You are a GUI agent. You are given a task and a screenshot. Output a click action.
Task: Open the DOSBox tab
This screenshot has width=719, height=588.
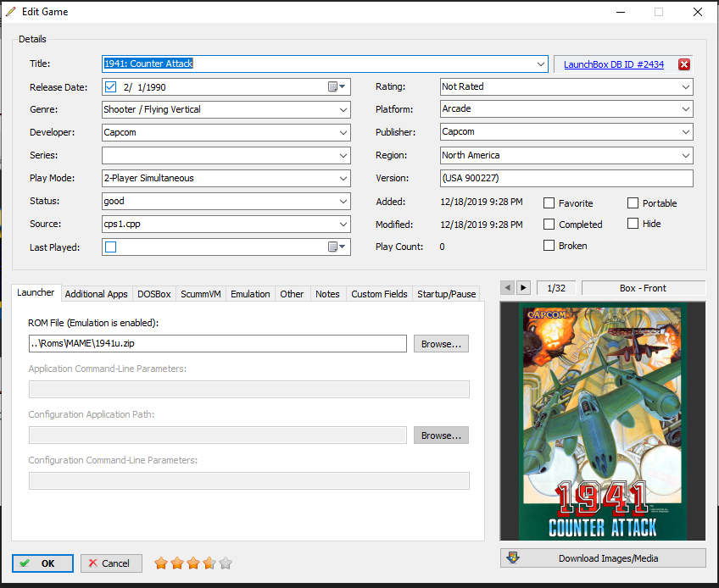[x=154, y=294]
